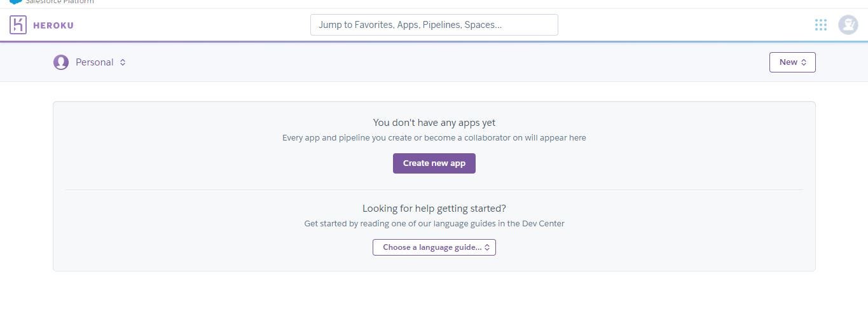Click the Dev Center text
The height and width of the screenshot is (316, 868).
[x=542, y=224]
